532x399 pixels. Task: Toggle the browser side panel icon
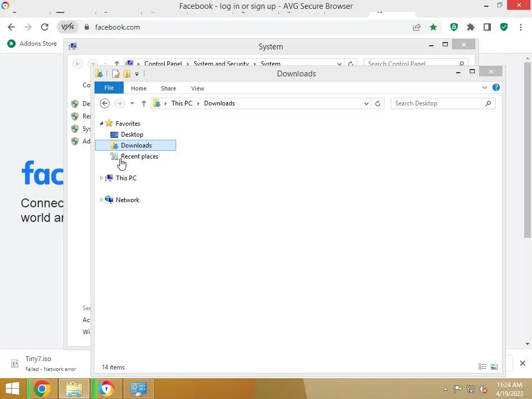[487, 27]
